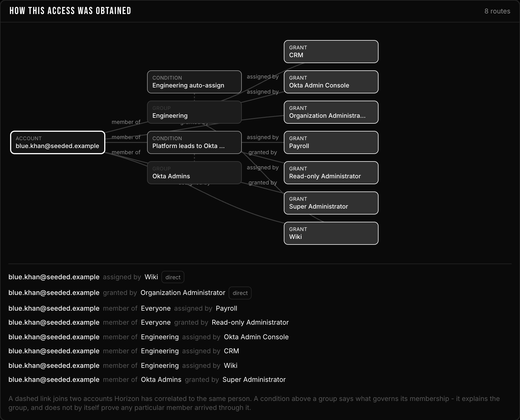Click Everyone in the Payroll route row
The image size is (520, 420).
point(156,308)
